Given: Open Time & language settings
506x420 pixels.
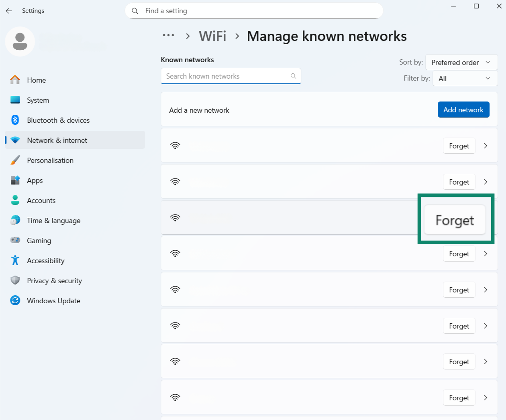Looking at the screenshot, I should click(x=52, y=220).
